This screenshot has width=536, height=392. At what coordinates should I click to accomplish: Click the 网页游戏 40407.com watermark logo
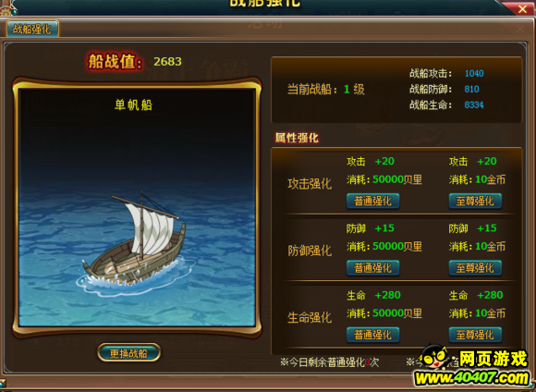(472, 367)
